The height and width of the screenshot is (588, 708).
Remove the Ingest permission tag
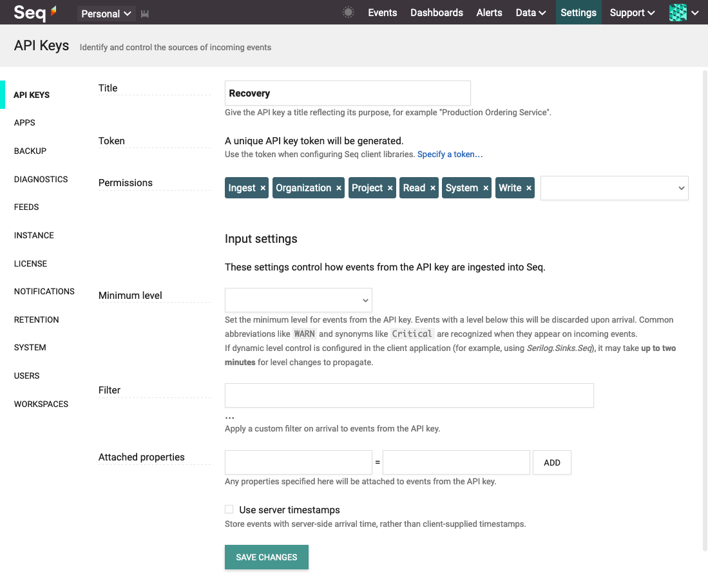[263, 188]
